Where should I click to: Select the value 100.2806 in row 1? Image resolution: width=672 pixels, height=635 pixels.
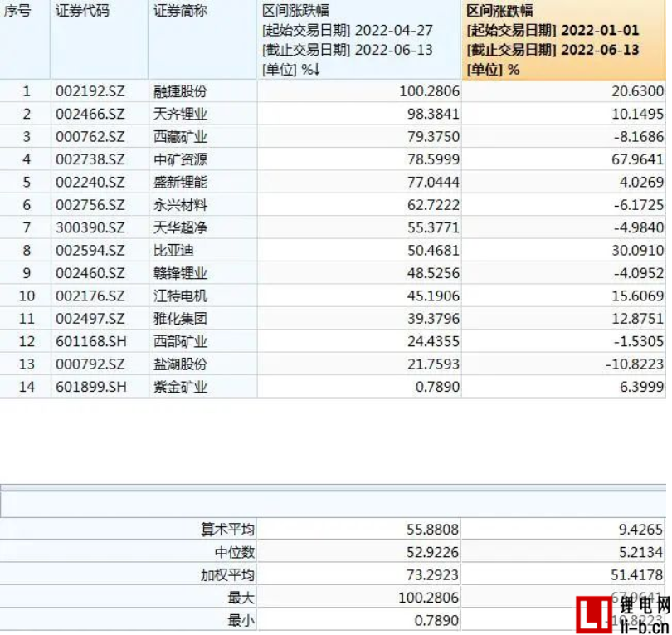pos(429,91)
